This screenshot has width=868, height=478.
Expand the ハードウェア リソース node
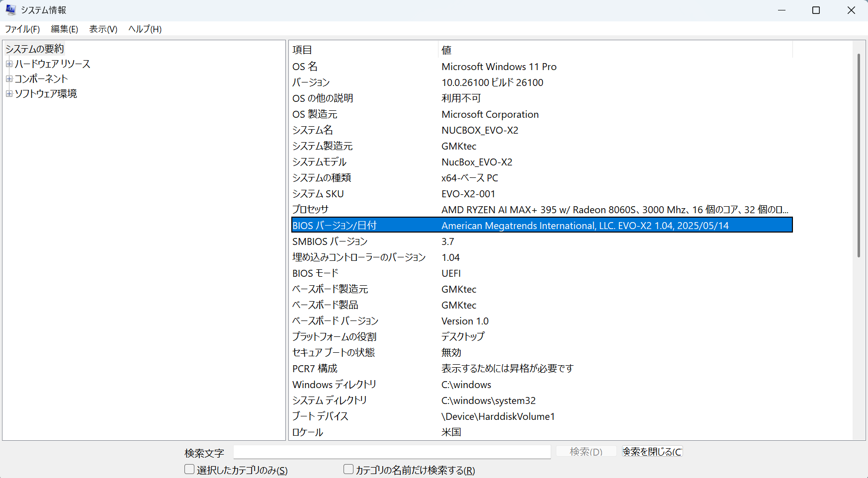9,64
